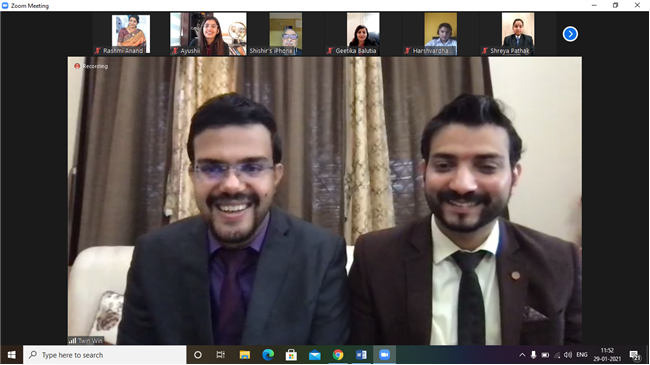Launch Google Chrome from taskbar

[x=338, y=355]
